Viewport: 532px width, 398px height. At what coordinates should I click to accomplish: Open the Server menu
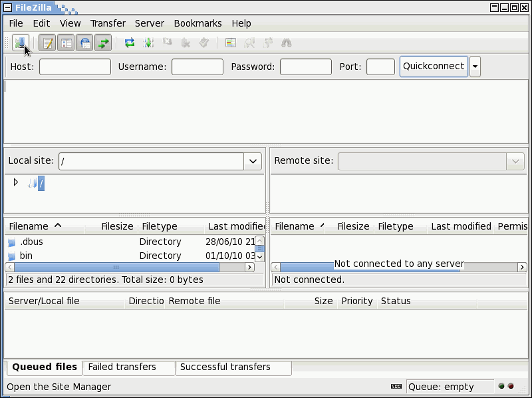(x=150, y=23)
